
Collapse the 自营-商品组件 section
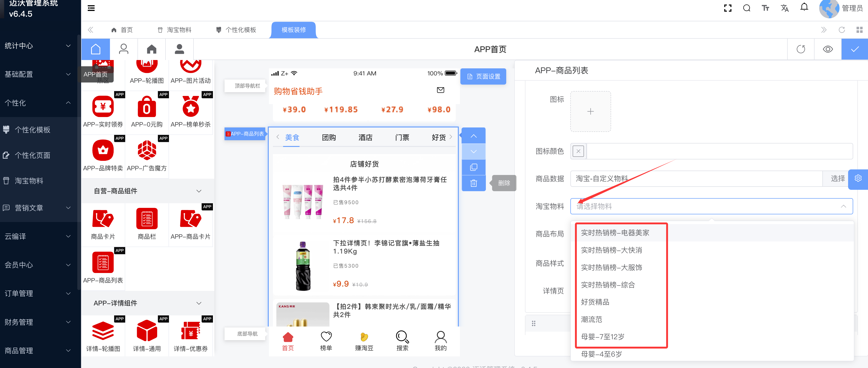coord(199,191)
